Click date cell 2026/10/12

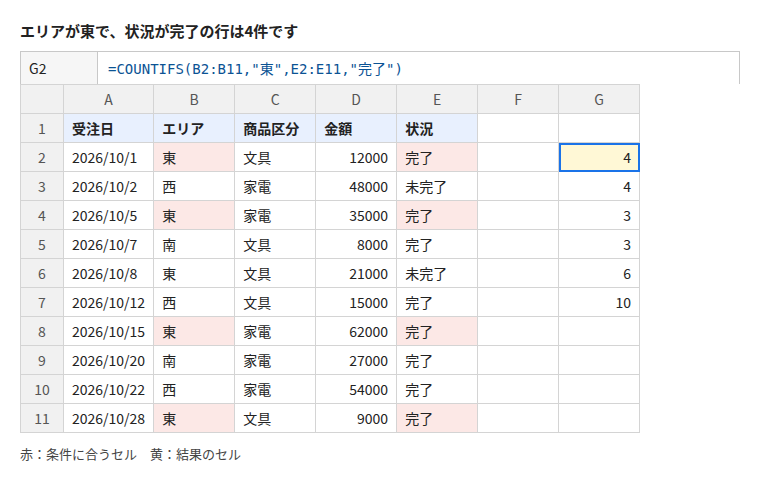click(x=109, y=303)
